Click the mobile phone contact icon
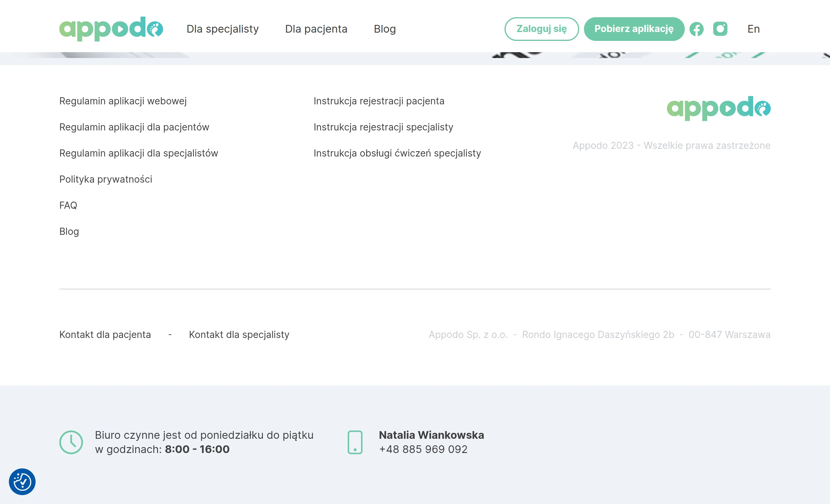This screenshot has width=830, height=504. [x=355, y=442]
